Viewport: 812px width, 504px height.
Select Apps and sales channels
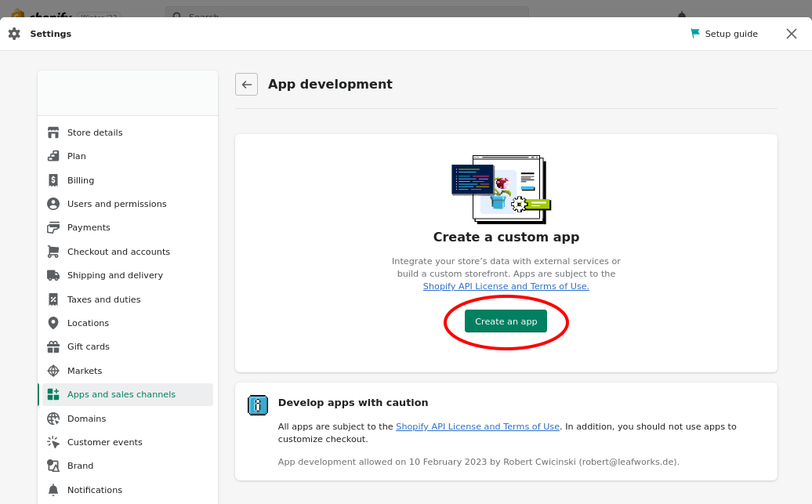point(128,395)
